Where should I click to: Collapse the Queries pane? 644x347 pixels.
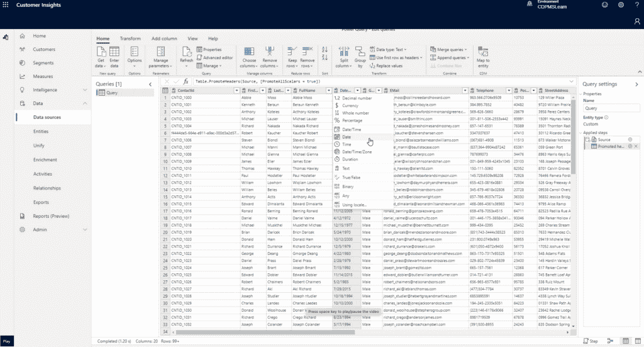coord(150,84)
